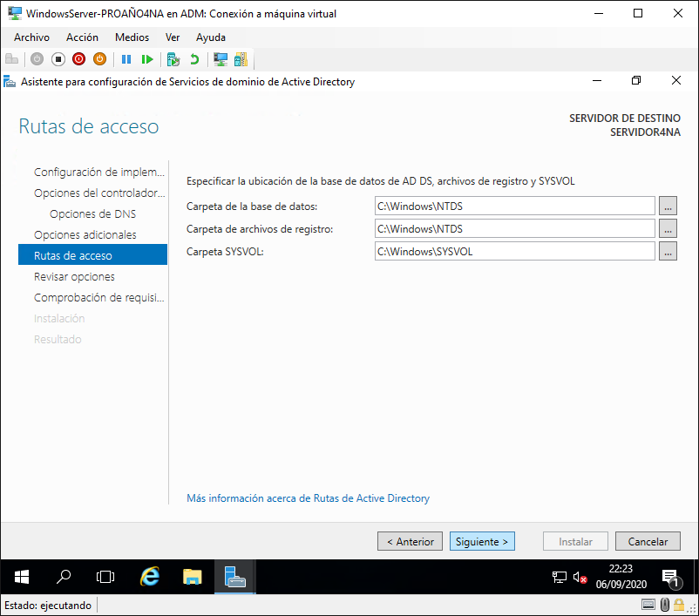The width and height of the screenshot is (699, 616).
Task: Revert the VM with the green arrow icon
Action: [194, 59]
